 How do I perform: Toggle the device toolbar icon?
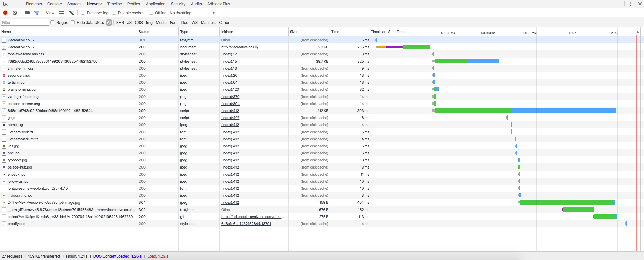click(x=14, y=4)
